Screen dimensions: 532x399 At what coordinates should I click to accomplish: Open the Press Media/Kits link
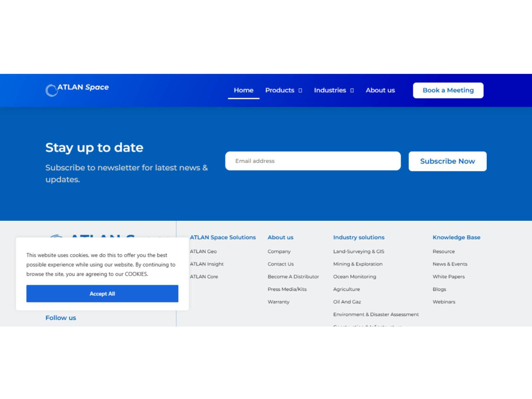287,289
